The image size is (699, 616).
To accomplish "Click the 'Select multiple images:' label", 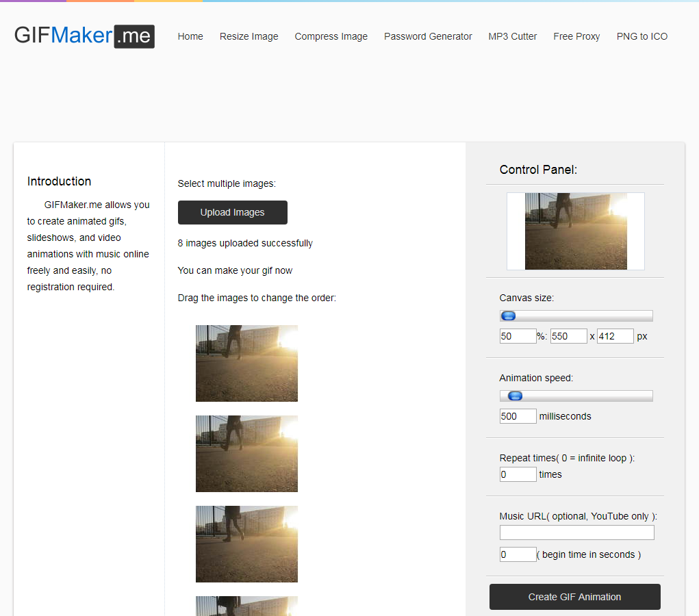I will (227, 183).
